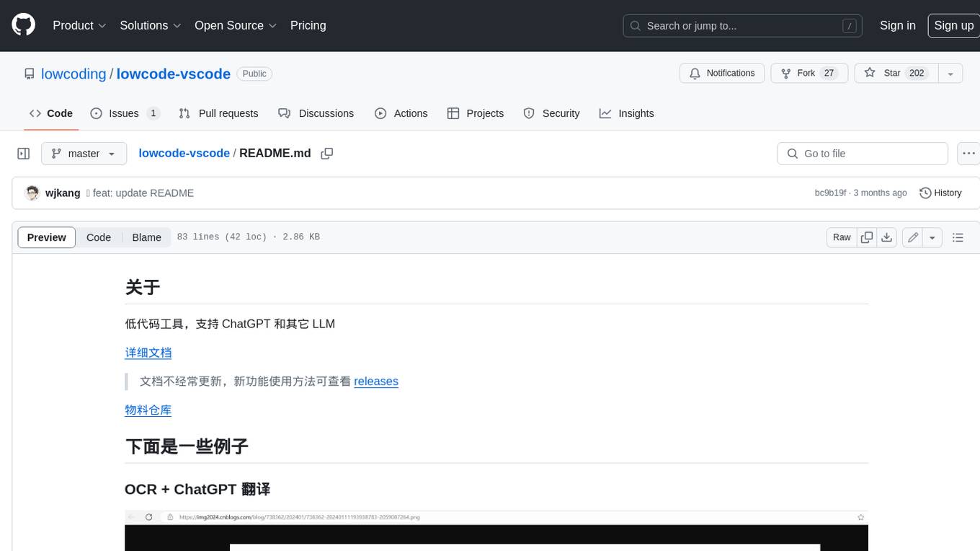Open the Actions tab
Viewport: 980px width, 551px height.
coord(401,113)
